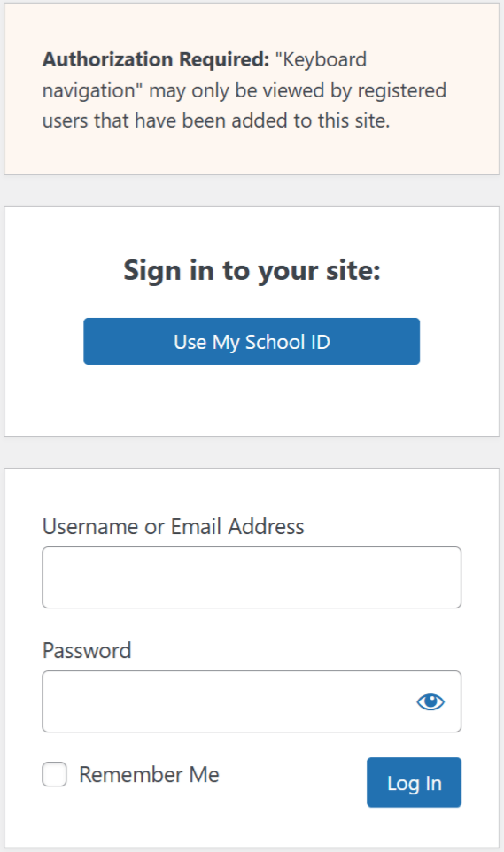Click the bold Authorization Required text

pyautogui.click(x=156, y=59)
